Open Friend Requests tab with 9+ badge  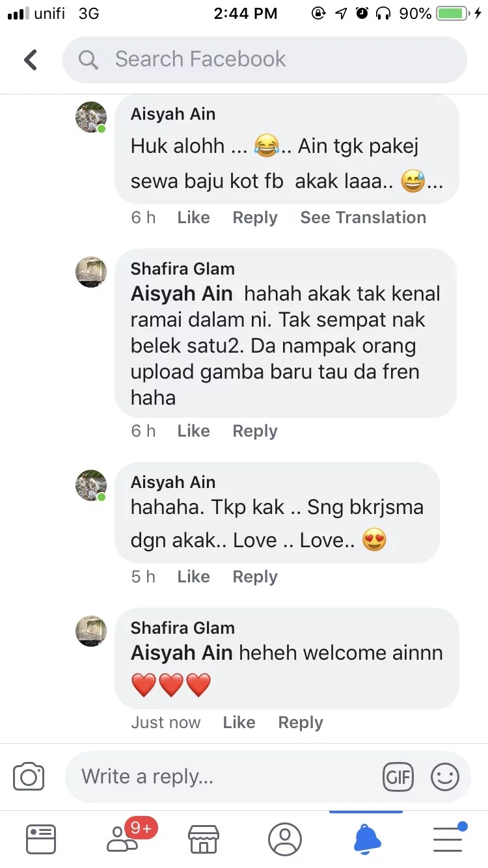point(122,839)
